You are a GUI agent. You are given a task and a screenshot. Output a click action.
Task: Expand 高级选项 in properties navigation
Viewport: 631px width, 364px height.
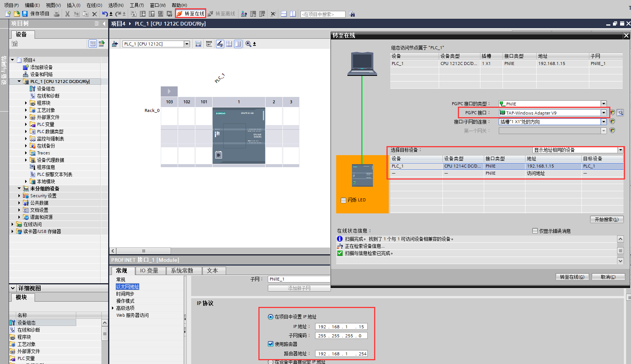coord(113,308)
